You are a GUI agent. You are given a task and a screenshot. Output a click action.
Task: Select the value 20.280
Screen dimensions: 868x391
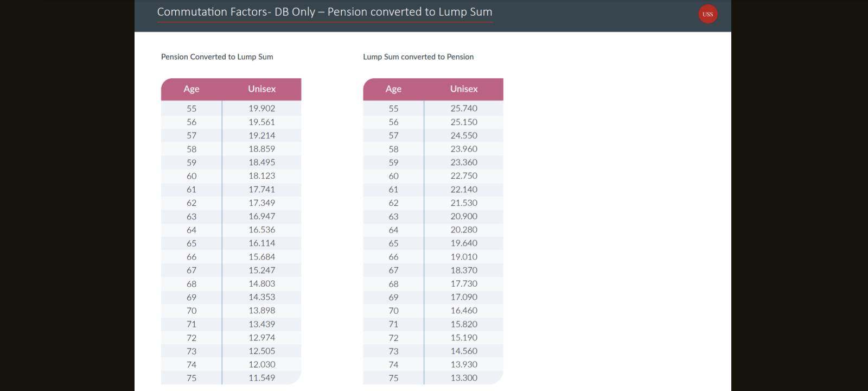pos(464,230)
